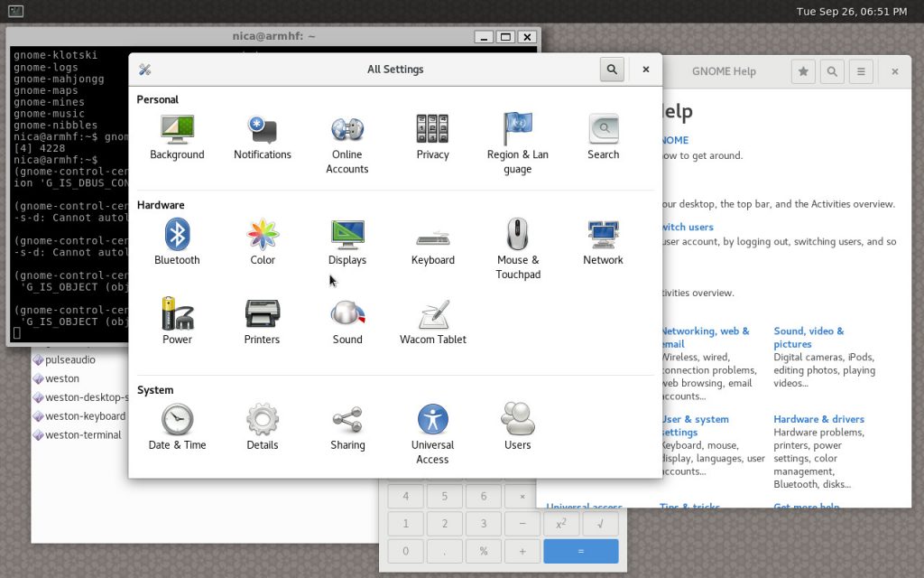The image size is (924, 578).
Task: Open Sound settings
Action: (347, 322)
